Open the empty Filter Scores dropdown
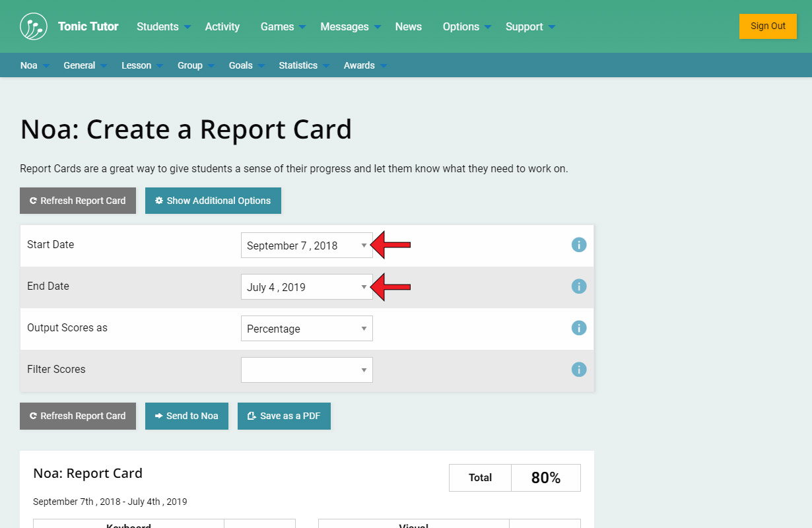 coord(306,370)
